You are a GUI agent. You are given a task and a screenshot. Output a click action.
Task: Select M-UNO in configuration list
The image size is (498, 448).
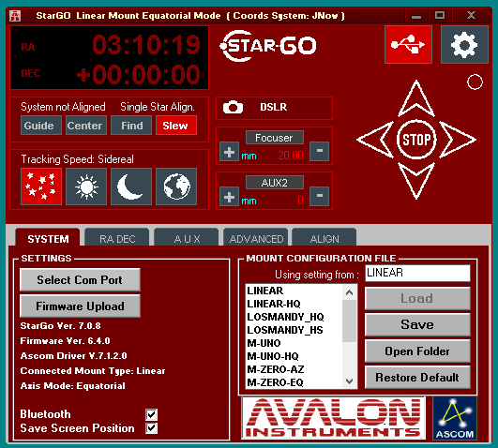(x=294, y=343)
